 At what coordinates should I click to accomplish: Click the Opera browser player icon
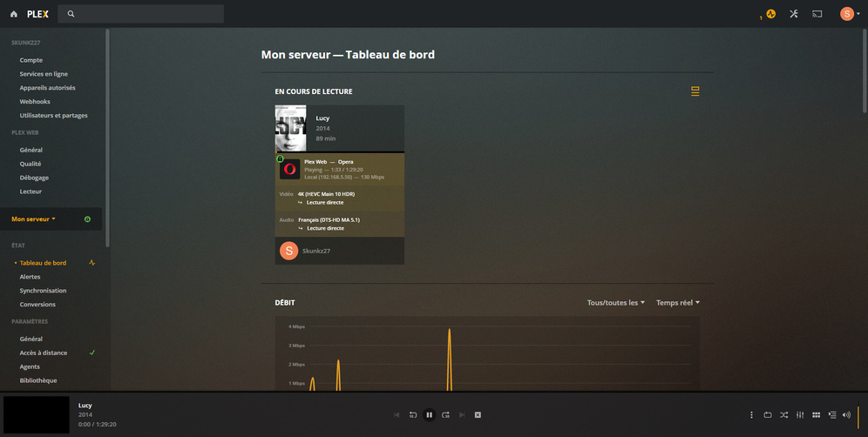point(289,169)
